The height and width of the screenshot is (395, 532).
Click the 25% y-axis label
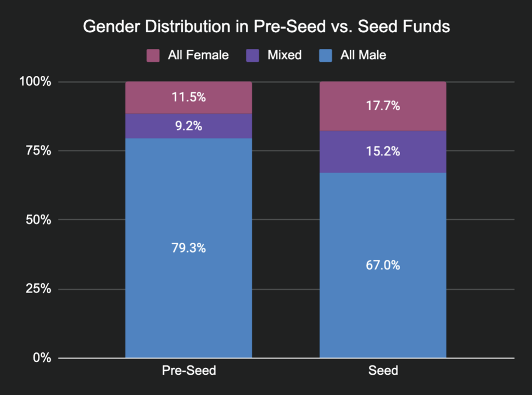[x=38, y=289]
